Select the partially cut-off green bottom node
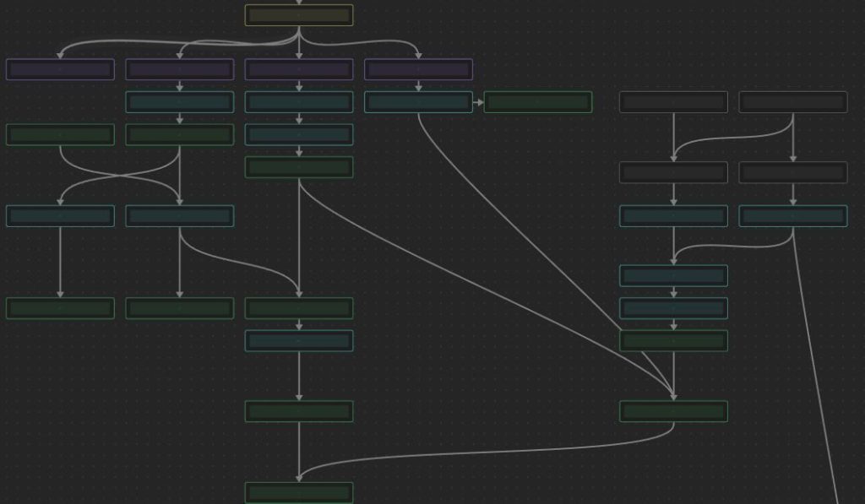Screen dimensions: 865x504 (299, 493)
